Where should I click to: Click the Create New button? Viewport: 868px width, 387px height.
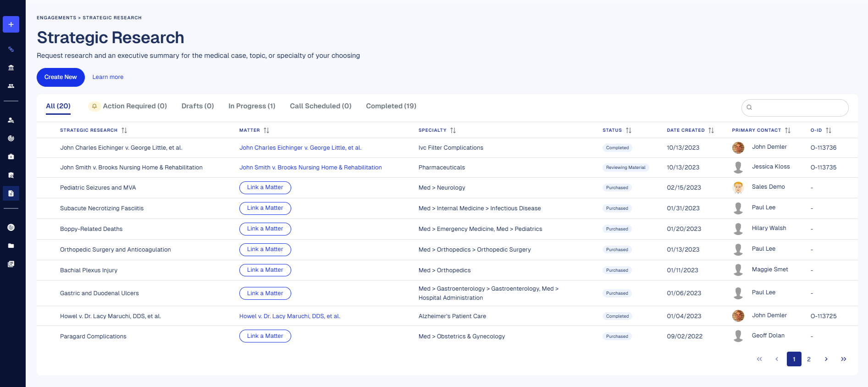[x=61, y=77]
